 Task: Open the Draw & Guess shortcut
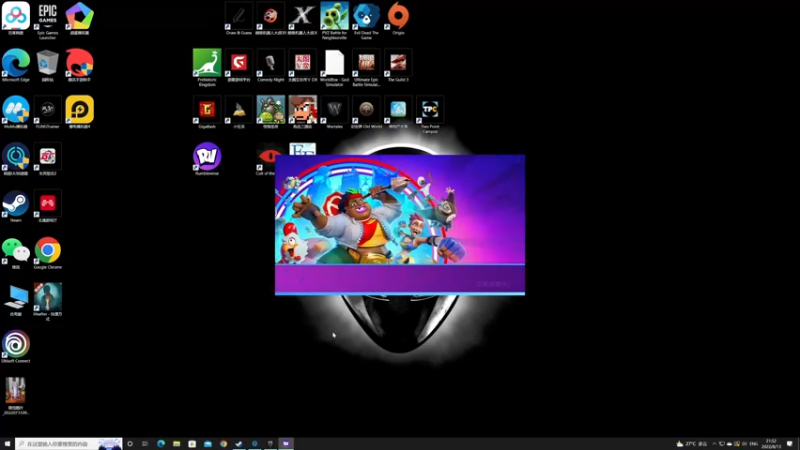point(239,18)
